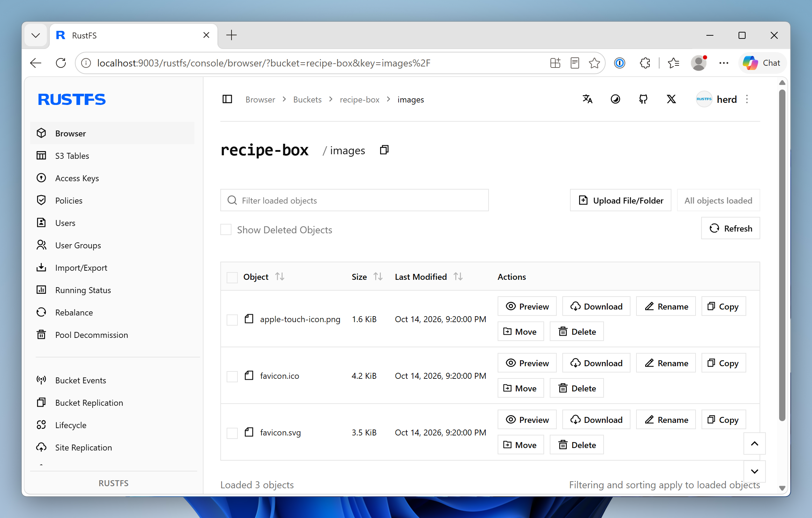Enable Show Deleted Objects checkbox
Screen dimensions: 812x518
pyautogui.click(x=226, y=230)
